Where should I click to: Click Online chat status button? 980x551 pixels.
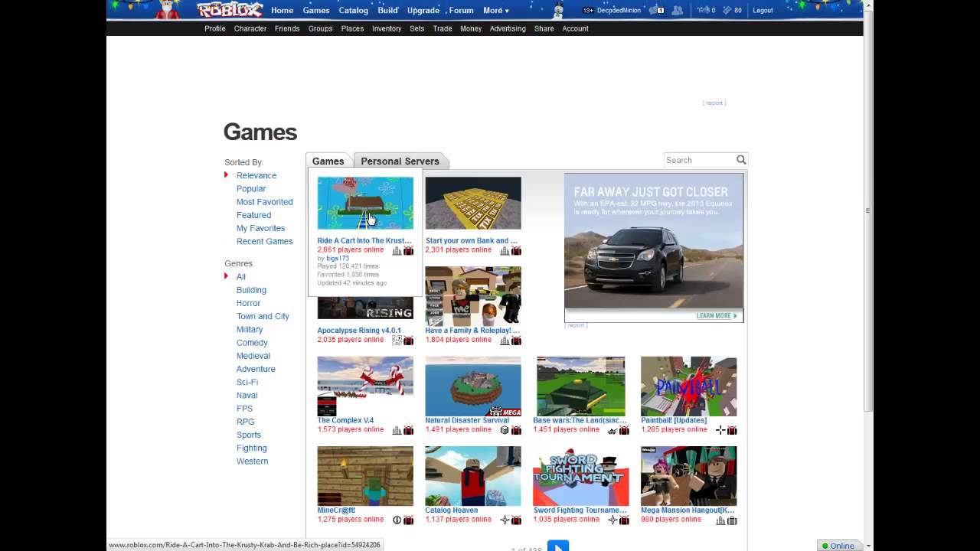(838, 546)
